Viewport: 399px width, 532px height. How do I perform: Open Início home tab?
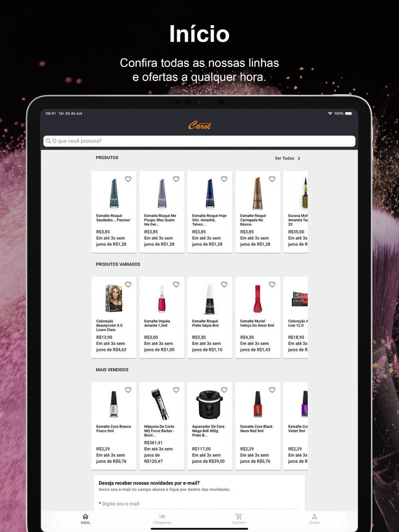(x=85, y=519)
